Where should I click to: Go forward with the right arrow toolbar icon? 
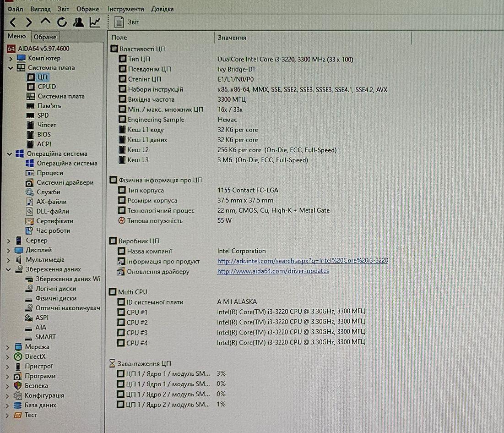pos(29,22)
